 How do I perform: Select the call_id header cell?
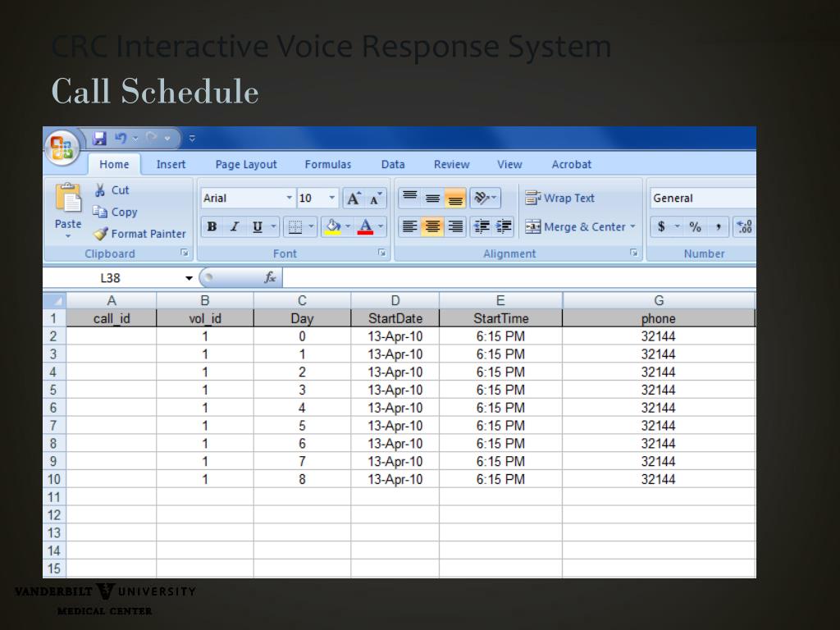click(x=112, y=318)
